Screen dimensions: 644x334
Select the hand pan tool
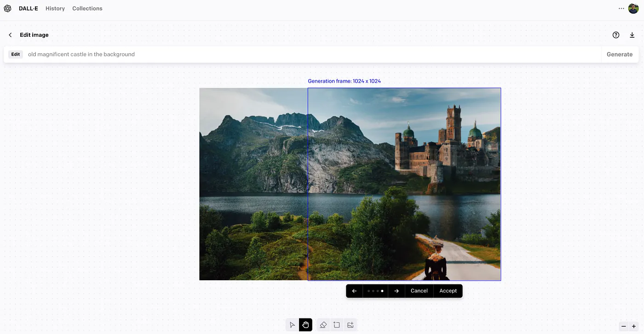[305, 325]
